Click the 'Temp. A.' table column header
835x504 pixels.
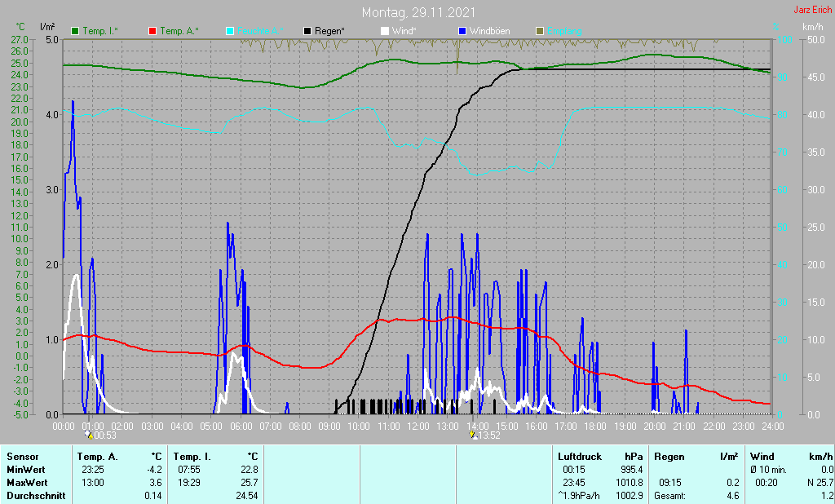click(98, 457)
